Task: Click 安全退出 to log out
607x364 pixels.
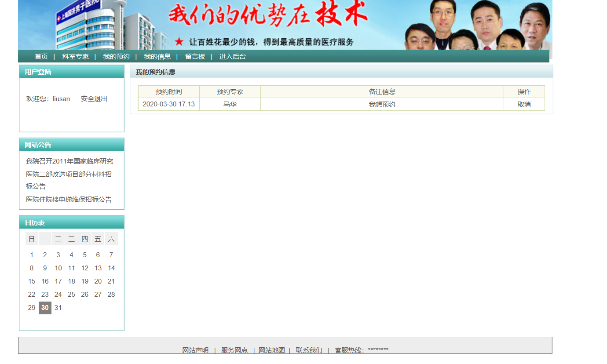Action: click(94, 99)
